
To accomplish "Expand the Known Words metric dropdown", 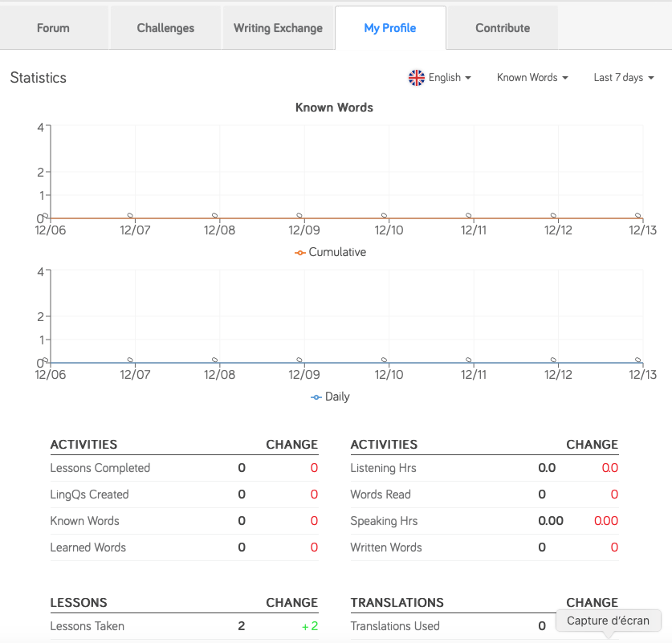I will [x=532, y=78].
